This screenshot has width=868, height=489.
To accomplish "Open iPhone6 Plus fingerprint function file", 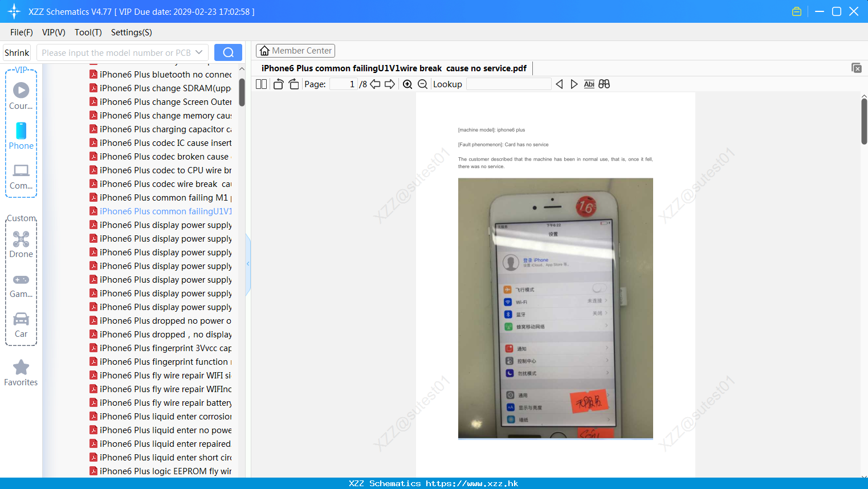I will tap(161, 362).
